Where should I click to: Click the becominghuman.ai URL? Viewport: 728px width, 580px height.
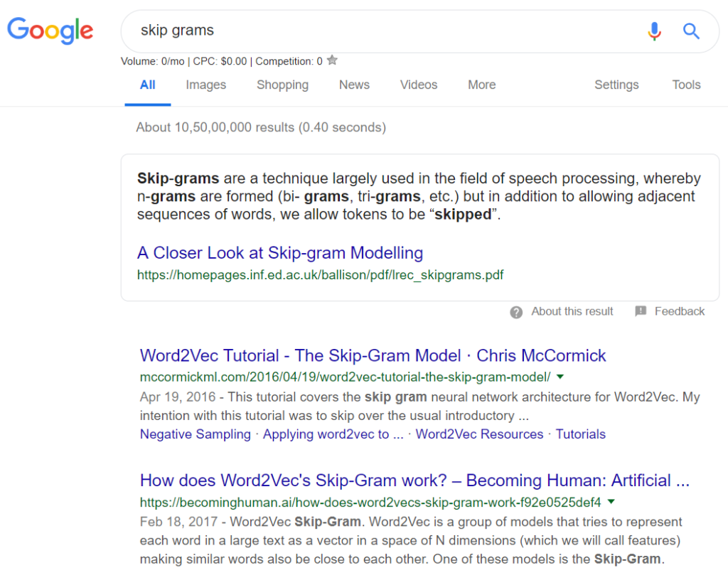370,502
